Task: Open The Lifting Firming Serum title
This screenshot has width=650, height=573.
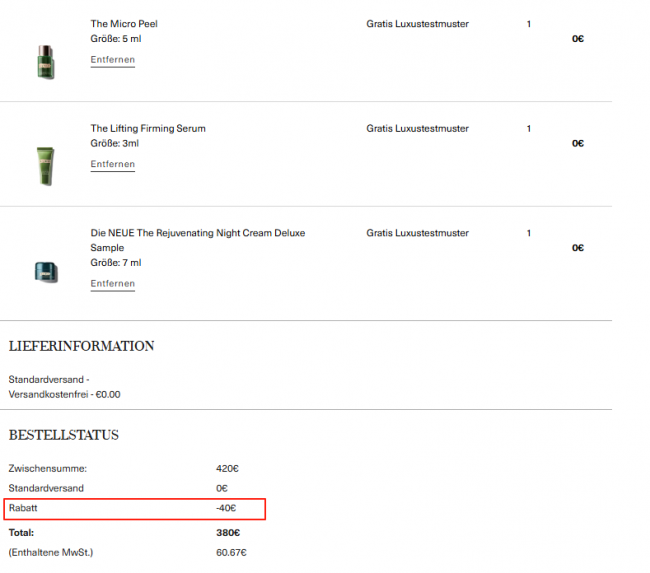Action: [148, 129]
